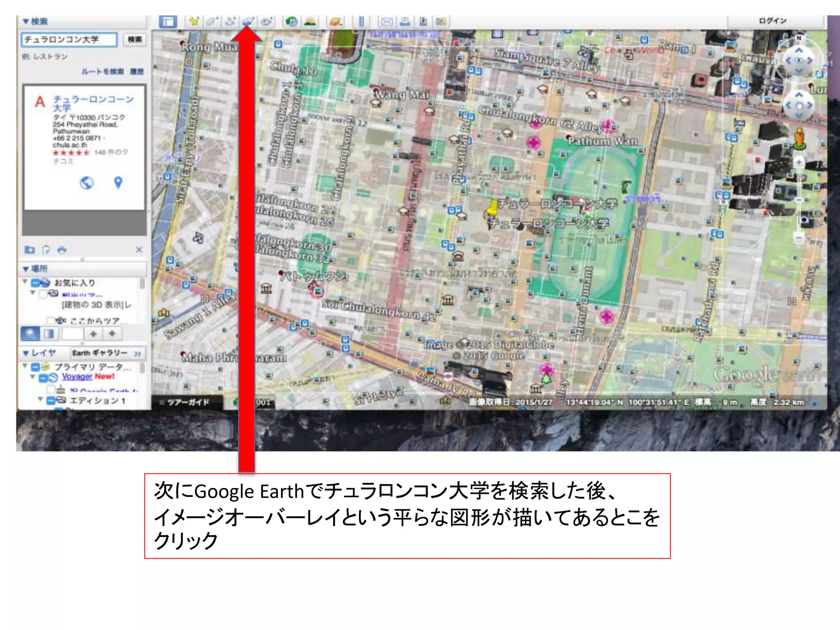
Task: Toggle the プライマリ データ layer checkbox
Action: click(x=36, y=367)
